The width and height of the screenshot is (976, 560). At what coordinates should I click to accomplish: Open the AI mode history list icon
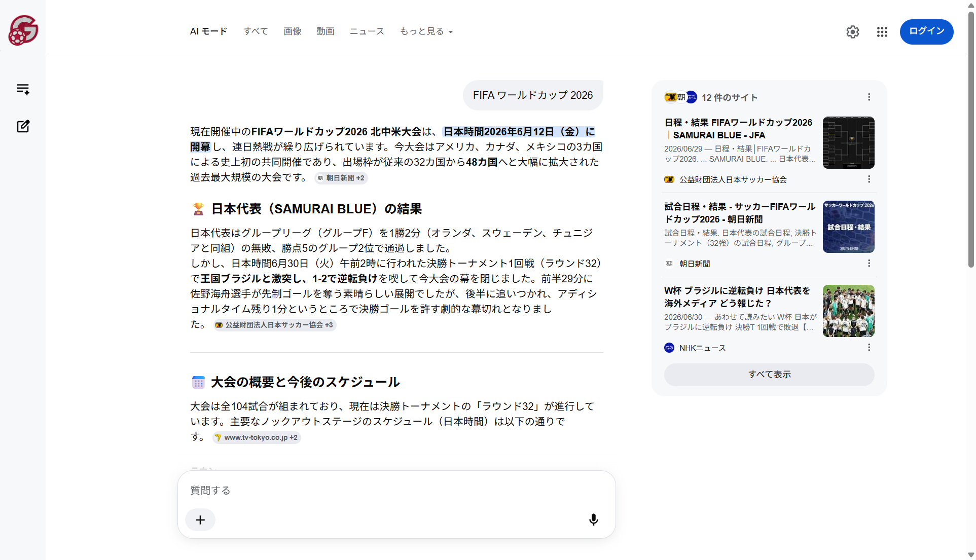point(23,89)
